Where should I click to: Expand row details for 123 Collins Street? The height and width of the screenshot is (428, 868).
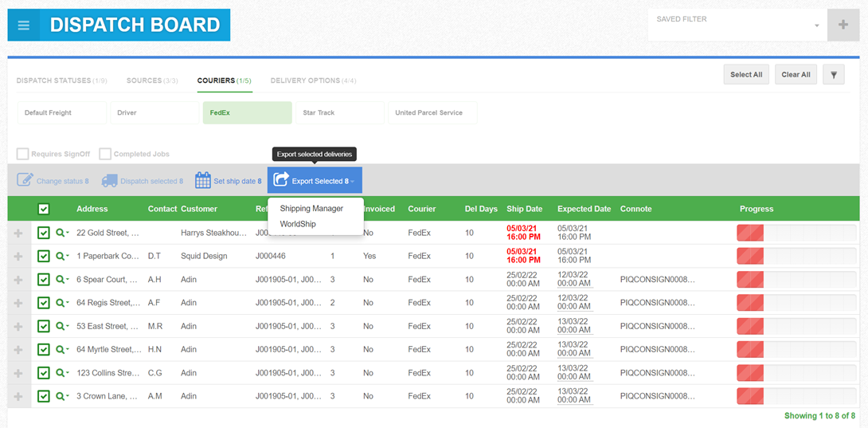coord(18,373)
